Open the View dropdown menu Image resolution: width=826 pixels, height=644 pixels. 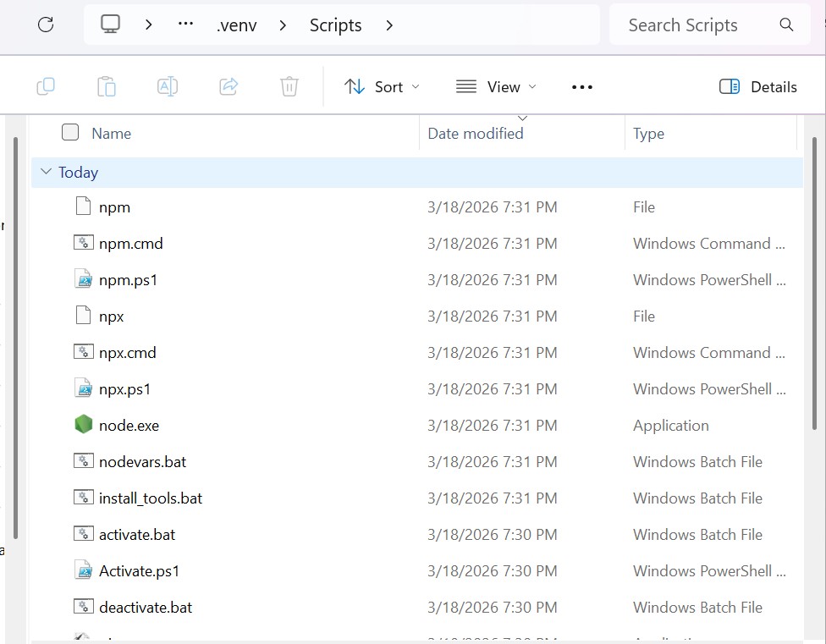tap(496, 86)
